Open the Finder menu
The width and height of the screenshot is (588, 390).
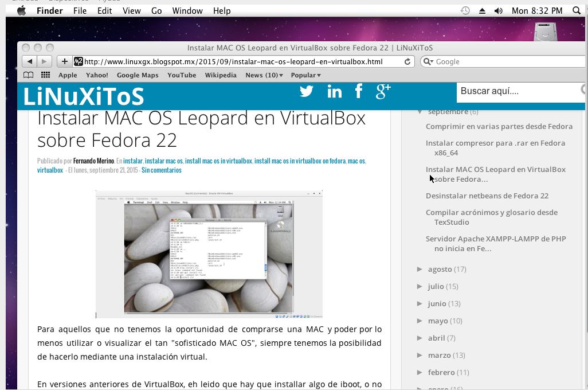[49, 11]
